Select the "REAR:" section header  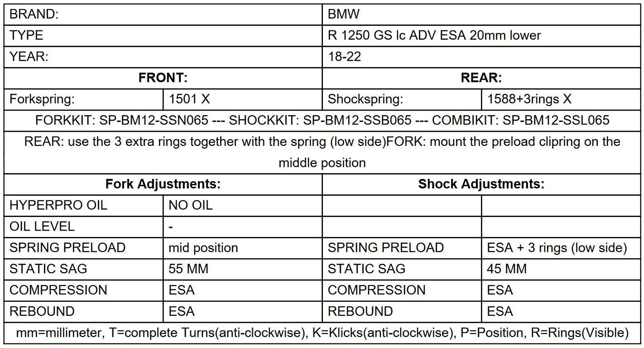pyautogui.click(x=481, y=78)
